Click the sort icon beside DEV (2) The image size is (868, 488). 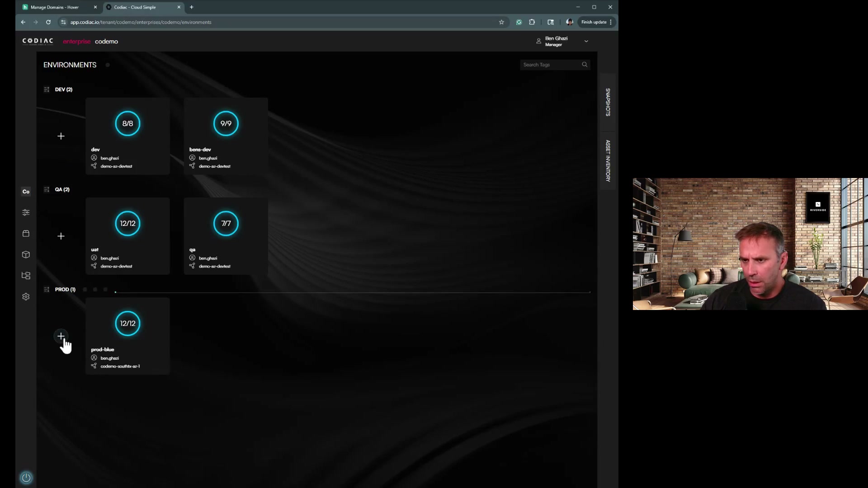pyautogui.click(x=47, y=89)
